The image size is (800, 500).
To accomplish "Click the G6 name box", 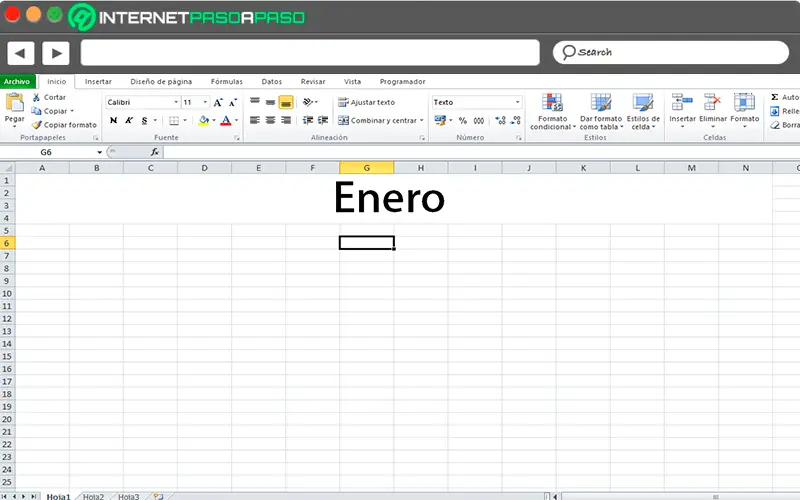I will [x=46, y=152].
